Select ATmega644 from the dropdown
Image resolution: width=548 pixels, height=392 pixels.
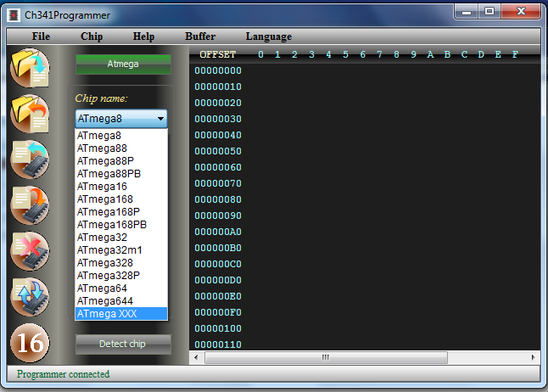[121, 301]
